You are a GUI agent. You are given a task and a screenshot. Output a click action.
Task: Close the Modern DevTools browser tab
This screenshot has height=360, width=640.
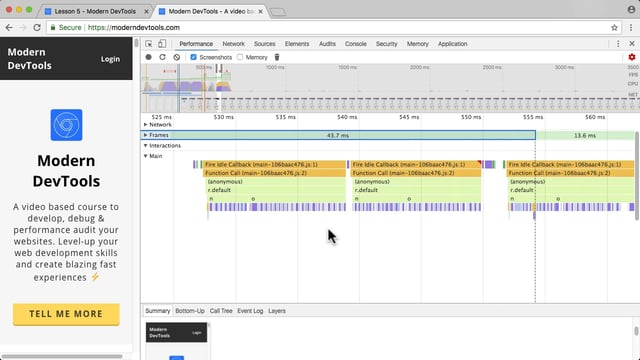point(260,11)
